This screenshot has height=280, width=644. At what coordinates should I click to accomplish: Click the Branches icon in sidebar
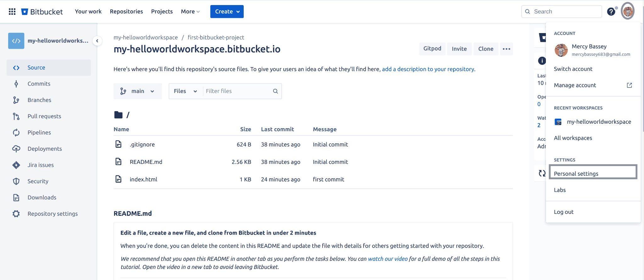16,100
